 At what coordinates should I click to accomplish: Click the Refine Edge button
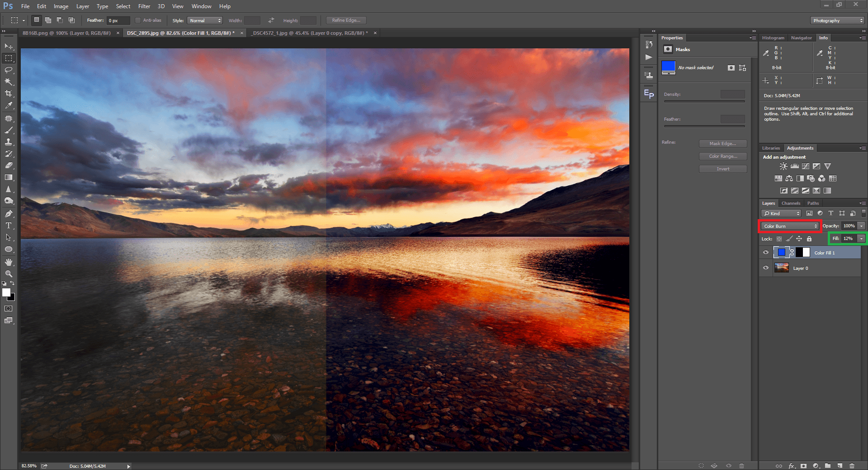[x=346, y=20]
